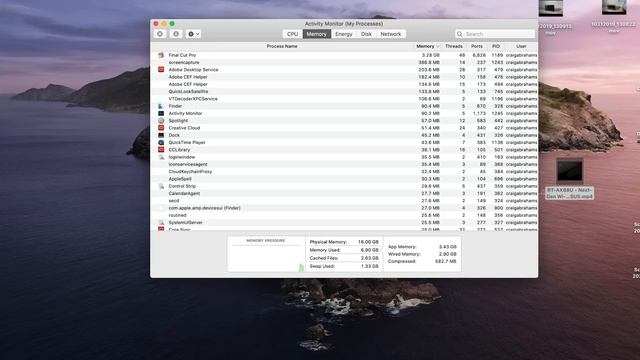Click the Finder row PID 328

point(498,106)
